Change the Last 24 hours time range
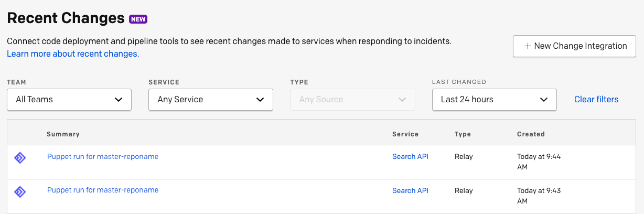The width and height of the screenshot is (644, 214). [x=494, y=100]
